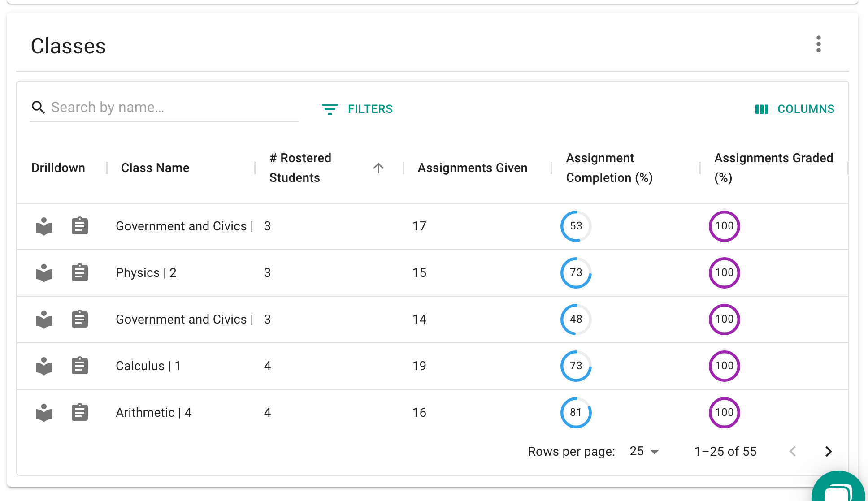Open the chat widget bubble
This screenshot has height=501, width=868.
pyautogui.click(x=838, y=488)
